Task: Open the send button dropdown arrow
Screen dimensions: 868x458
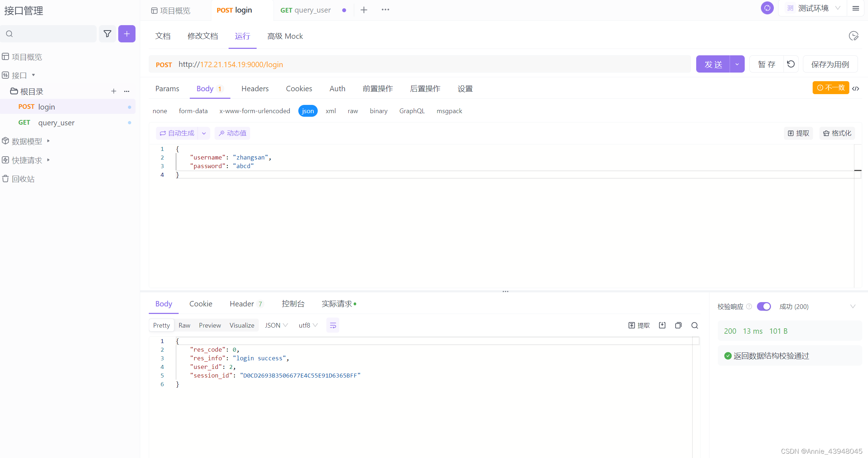Action: pos(737,64)
